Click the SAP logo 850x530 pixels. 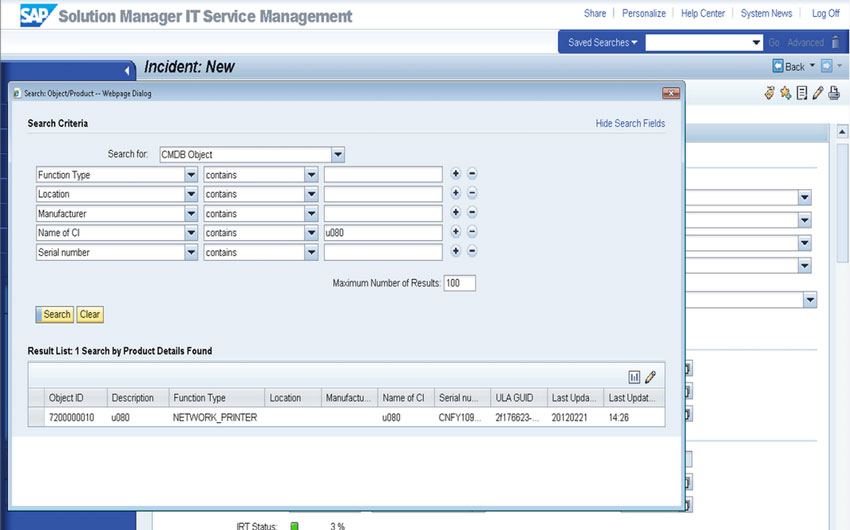pos(37,15)
